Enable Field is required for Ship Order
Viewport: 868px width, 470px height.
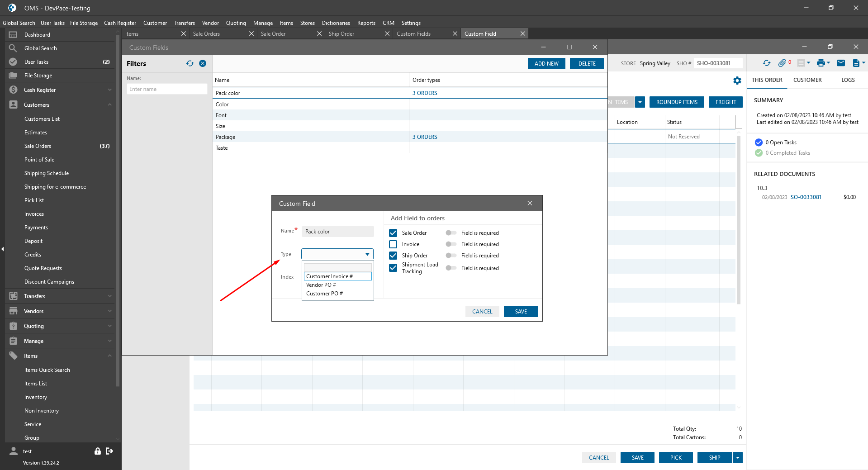[451, 256]
